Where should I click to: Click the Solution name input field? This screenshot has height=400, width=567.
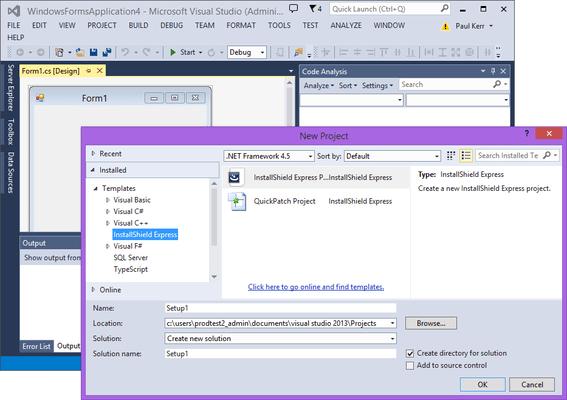coord(280,354)
